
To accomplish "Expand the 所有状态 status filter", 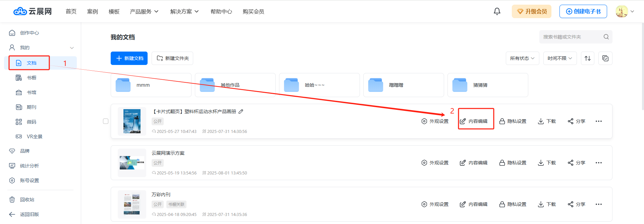I will (522, 58).
